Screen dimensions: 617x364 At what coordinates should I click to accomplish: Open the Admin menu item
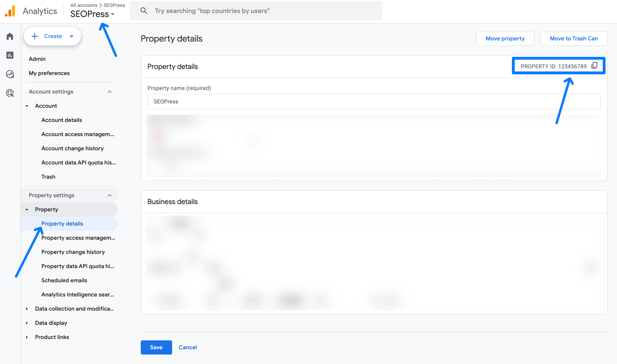tap(37, 59)
